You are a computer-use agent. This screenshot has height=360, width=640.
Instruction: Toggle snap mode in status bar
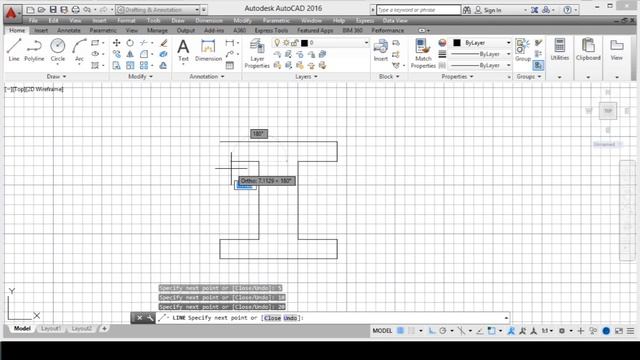pos(411,331)
